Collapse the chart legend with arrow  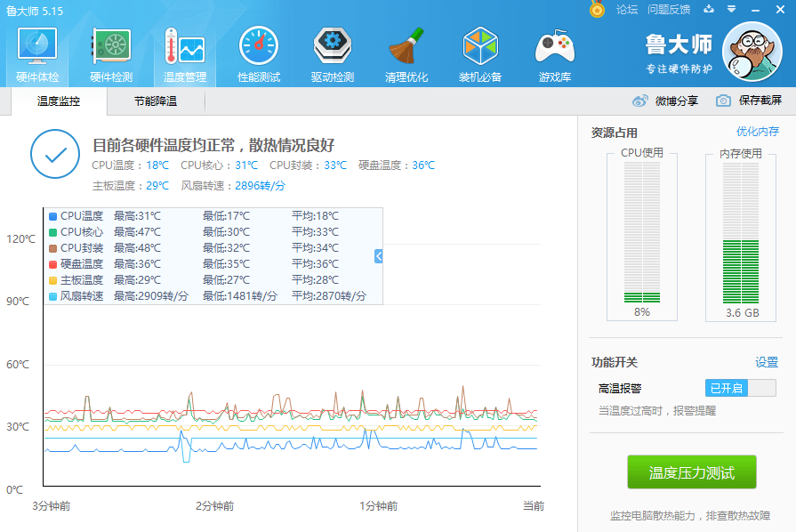[378, 256]
